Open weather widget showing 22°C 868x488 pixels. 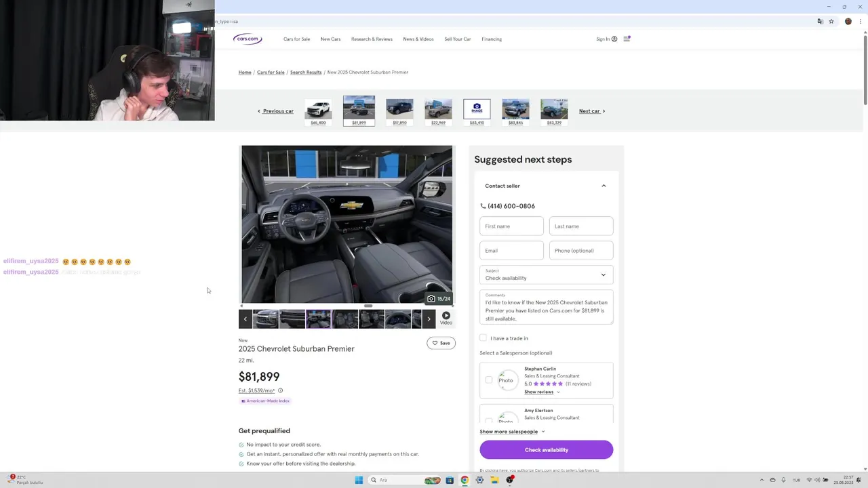(x=26, y=480)
